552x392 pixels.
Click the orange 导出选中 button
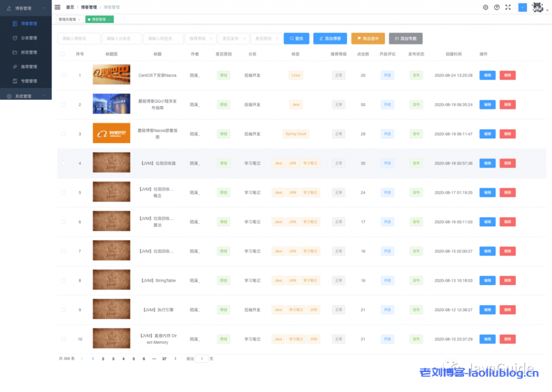(x=367, y=38)
